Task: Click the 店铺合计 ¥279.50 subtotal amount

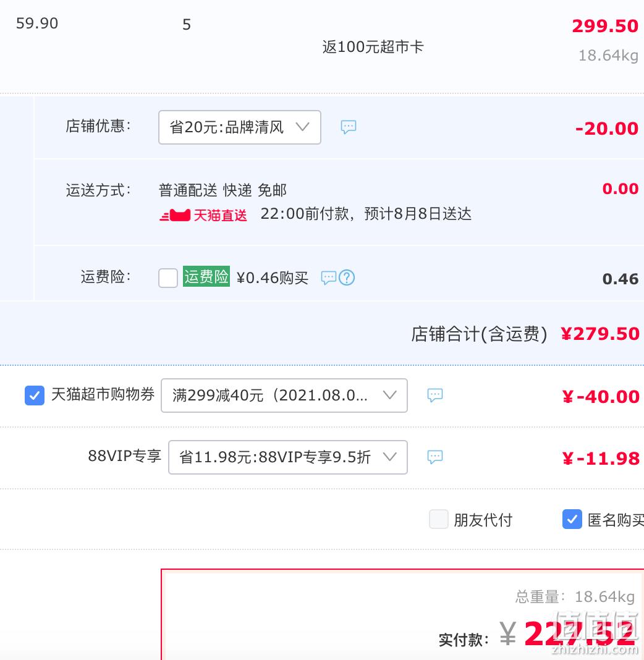Action: pos(600,334)
